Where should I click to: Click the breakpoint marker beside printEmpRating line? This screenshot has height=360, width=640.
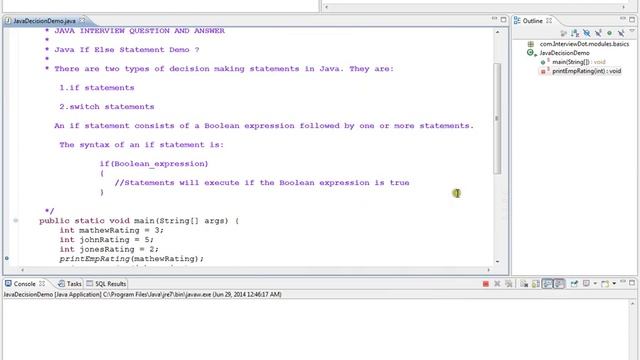tap(7, 258)
